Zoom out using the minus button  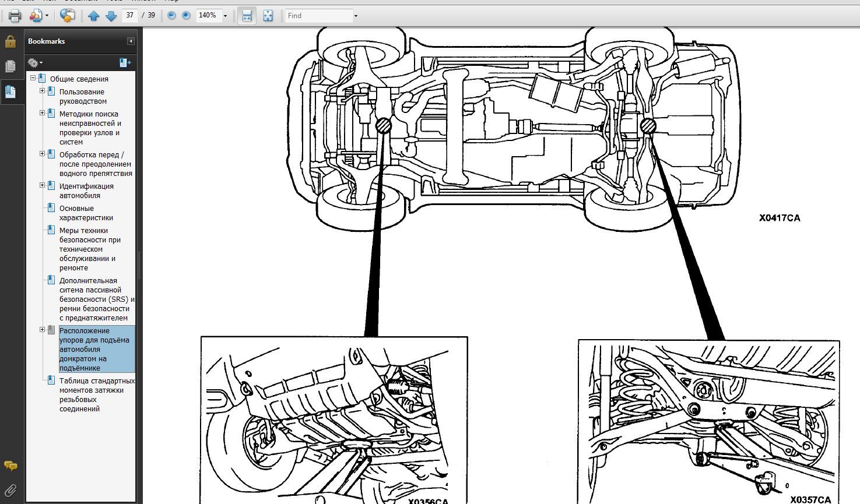coord(171,16)
